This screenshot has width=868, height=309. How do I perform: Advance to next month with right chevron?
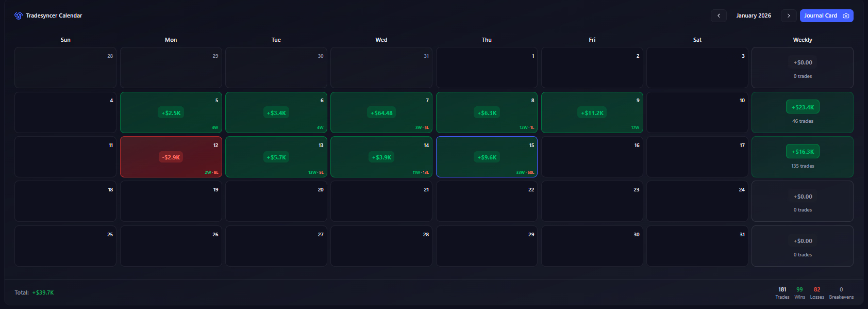point(788,15)
